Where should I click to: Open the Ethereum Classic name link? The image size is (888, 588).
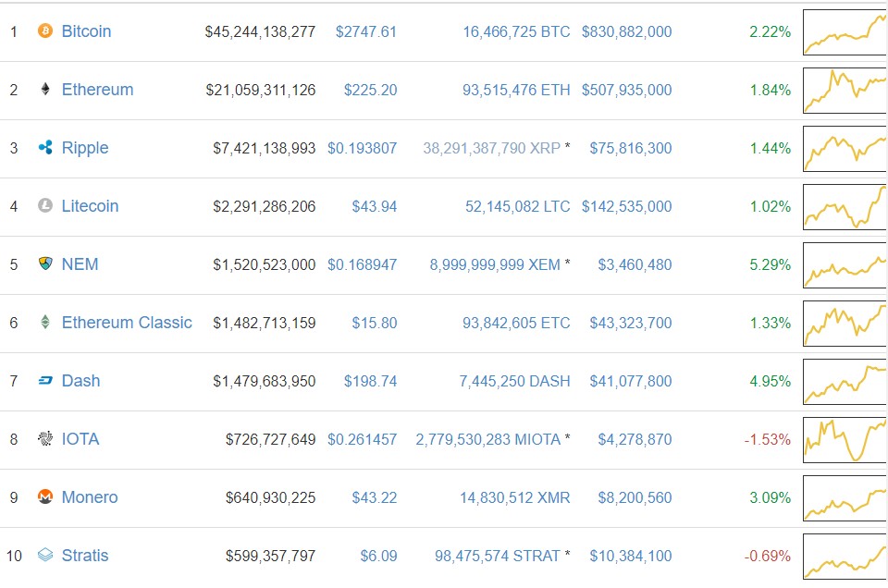tap(127, 323)
